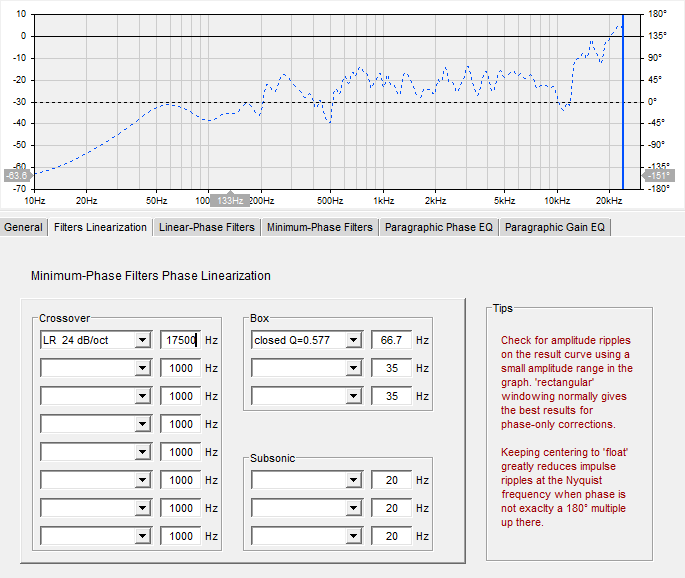Open the Minimum-Phase Filters tab
685x578 pixels.
[x=320, y=227]
